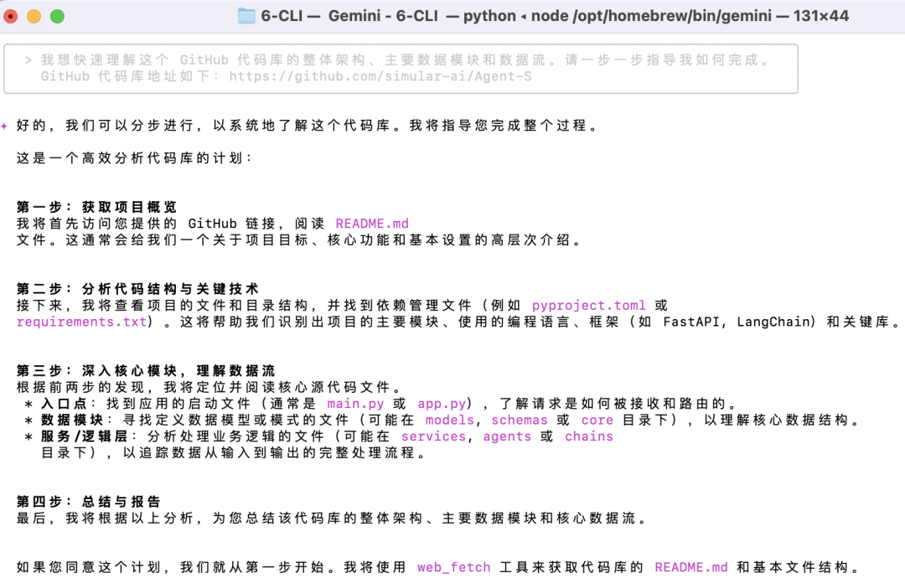Click the Agent-S GitHub URL in prompt
The width and height of the screenshot is (905, 588).
pos(380,76)
